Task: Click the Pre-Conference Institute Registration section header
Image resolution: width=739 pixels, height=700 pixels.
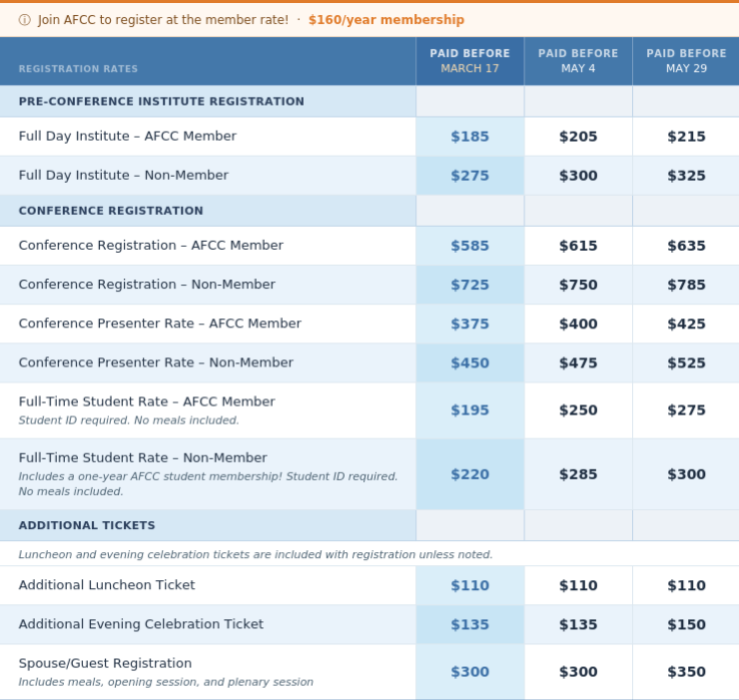Action: point(161,102)
